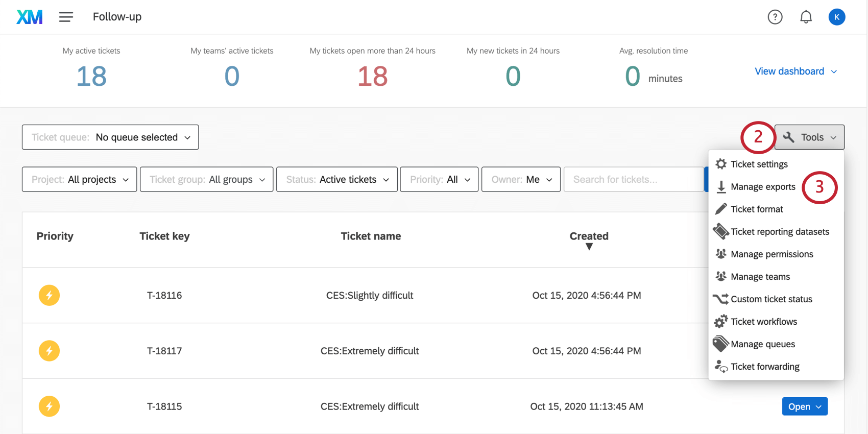868x434 pixels.
Task: Open the Owner filter dropdown
Action: pyautogui.click(x=521, y=179)
